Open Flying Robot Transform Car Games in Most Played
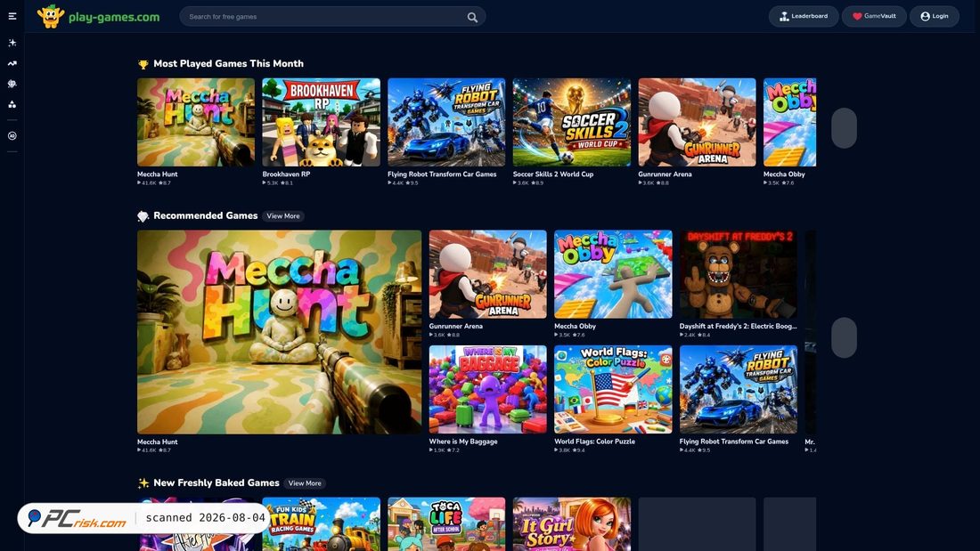The height and width of the screenshot is (551, 980). 446,123
